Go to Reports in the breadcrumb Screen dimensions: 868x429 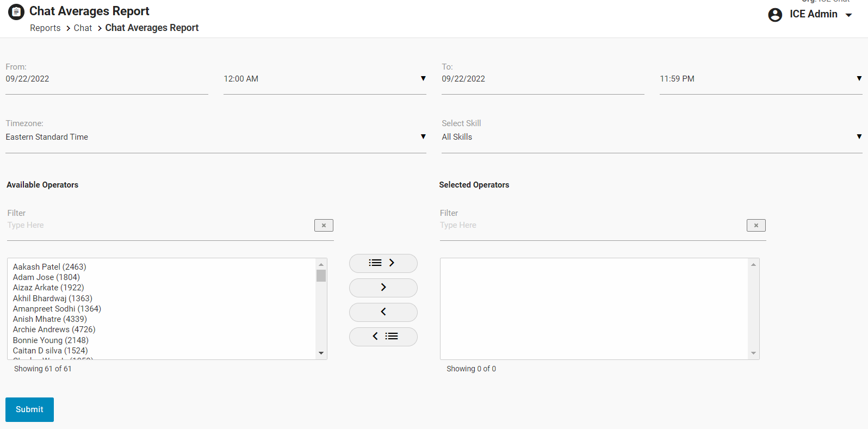[x=45, y=28]
